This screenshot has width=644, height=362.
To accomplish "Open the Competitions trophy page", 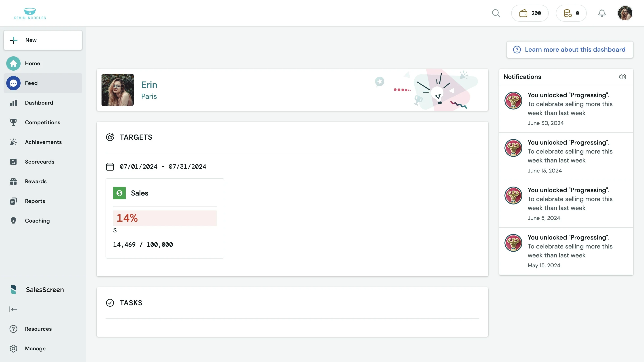I will [42, 122].
